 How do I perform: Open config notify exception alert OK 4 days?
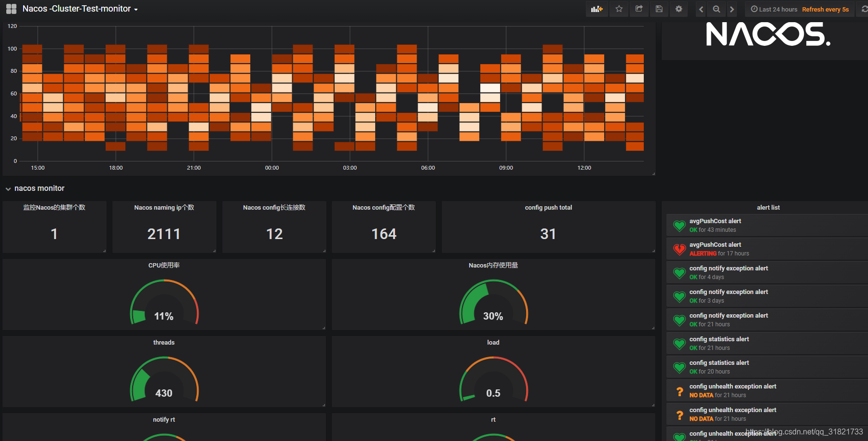pyautogui.click(x=767, y=272)
